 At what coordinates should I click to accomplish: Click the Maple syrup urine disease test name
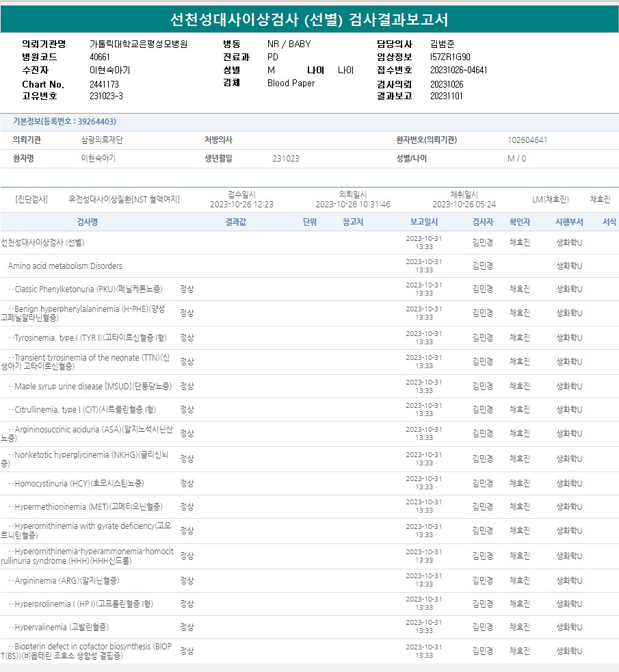coord(90,387)
